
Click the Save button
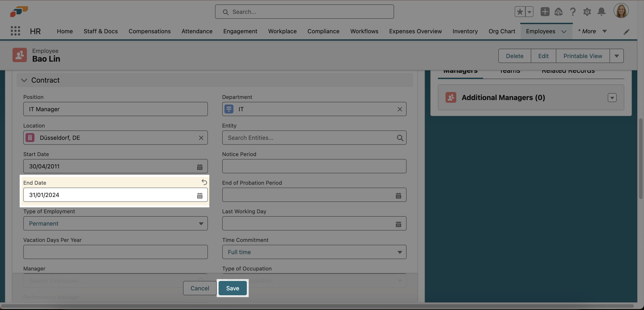(232, 288)
